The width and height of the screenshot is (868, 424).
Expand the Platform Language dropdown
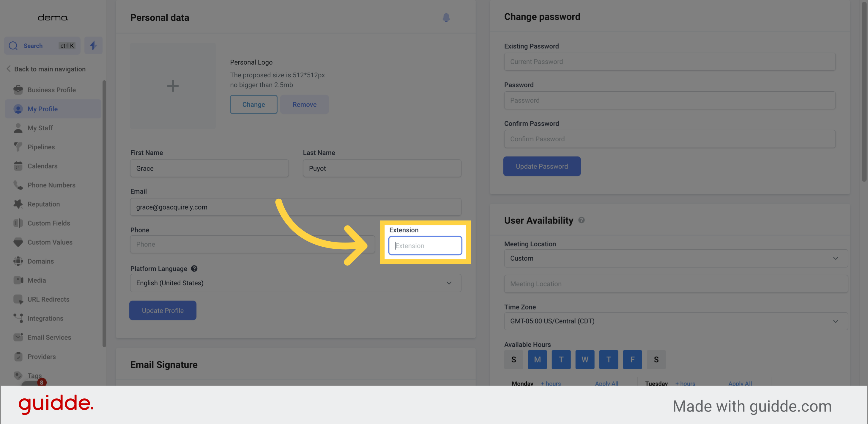[295, 283]
